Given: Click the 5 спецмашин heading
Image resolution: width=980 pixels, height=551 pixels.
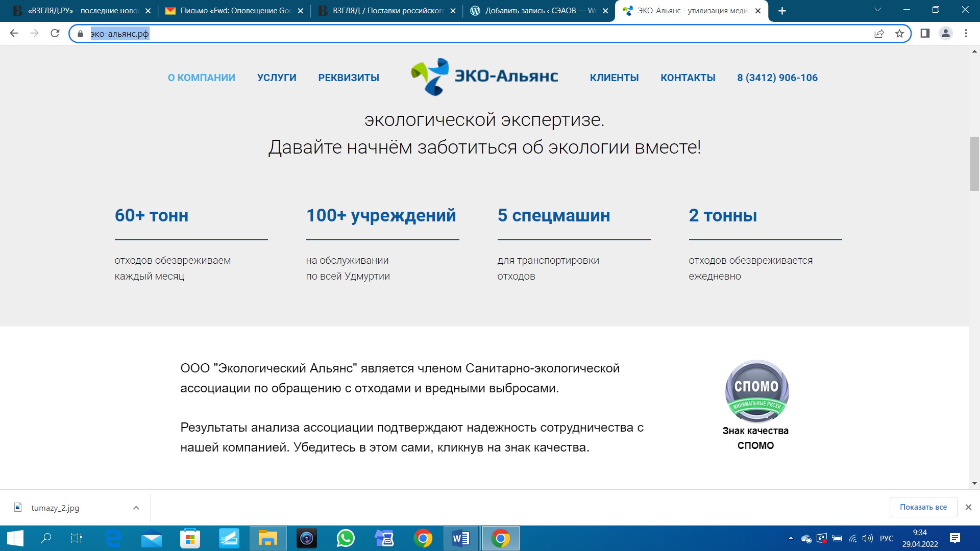Looking at the screenshot, I should [x=554, y=215].
